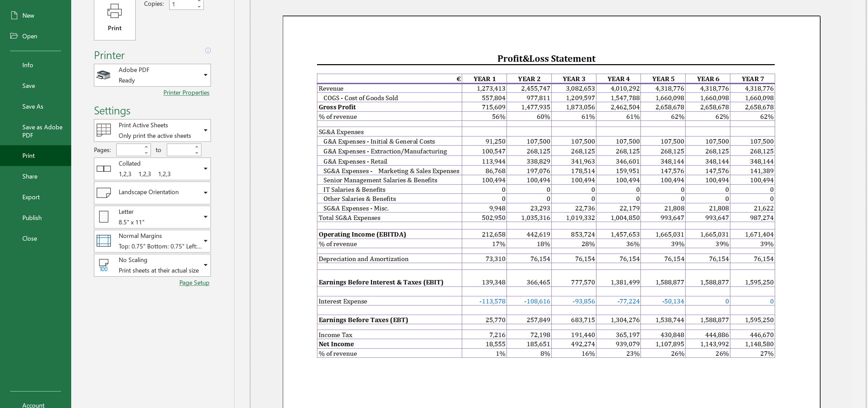The height and width of the screenshot is (408, 868).
Task: Go to Save As in sidebar
Action: tap(33, 106)
